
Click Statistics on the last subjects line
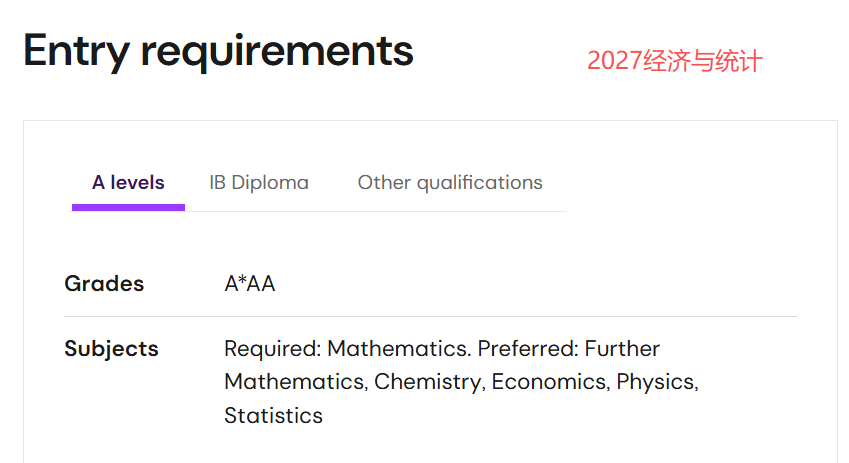tap(273, 415)
